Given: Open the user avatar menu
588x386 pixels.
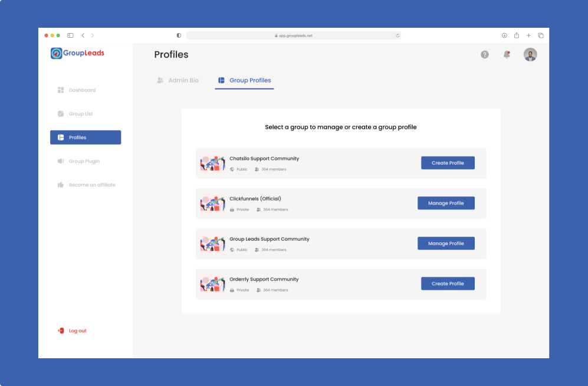Looking at the screenshot, I should pos(530,55).
